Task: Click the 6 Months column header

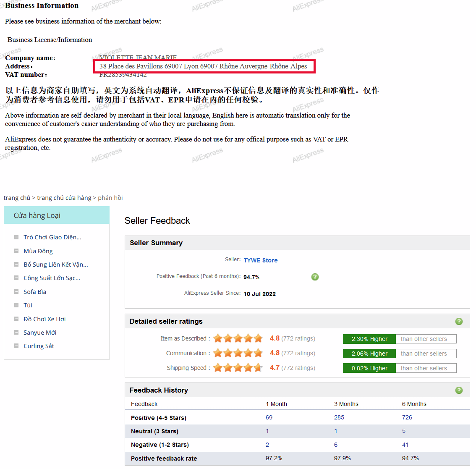Action: (414, 404)
